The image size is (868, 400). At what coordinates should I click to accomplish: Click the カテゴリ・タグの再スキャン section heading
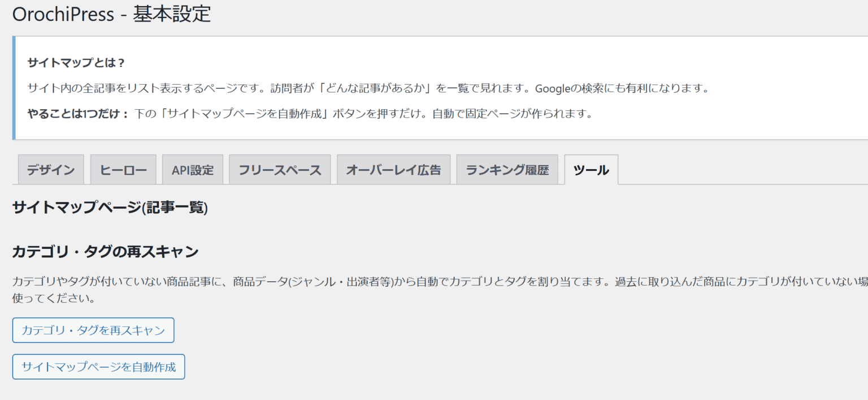105,252
